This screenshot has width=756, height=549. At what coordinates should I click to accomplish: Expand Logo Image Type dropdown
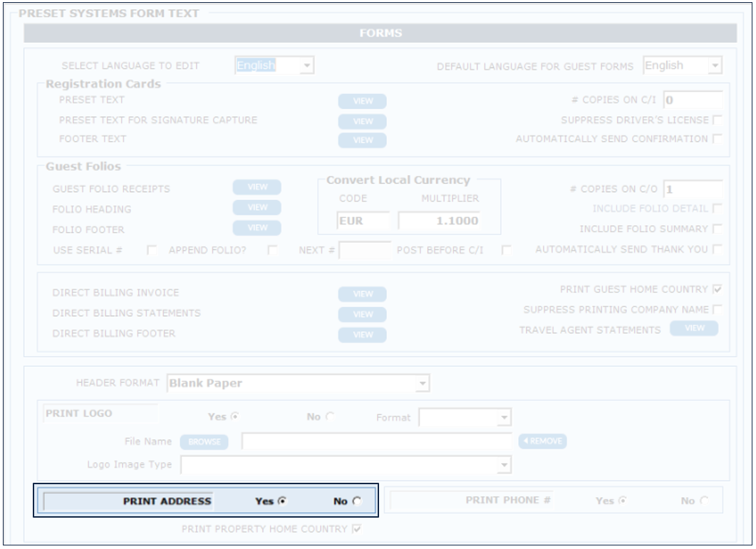coord(504,465)
